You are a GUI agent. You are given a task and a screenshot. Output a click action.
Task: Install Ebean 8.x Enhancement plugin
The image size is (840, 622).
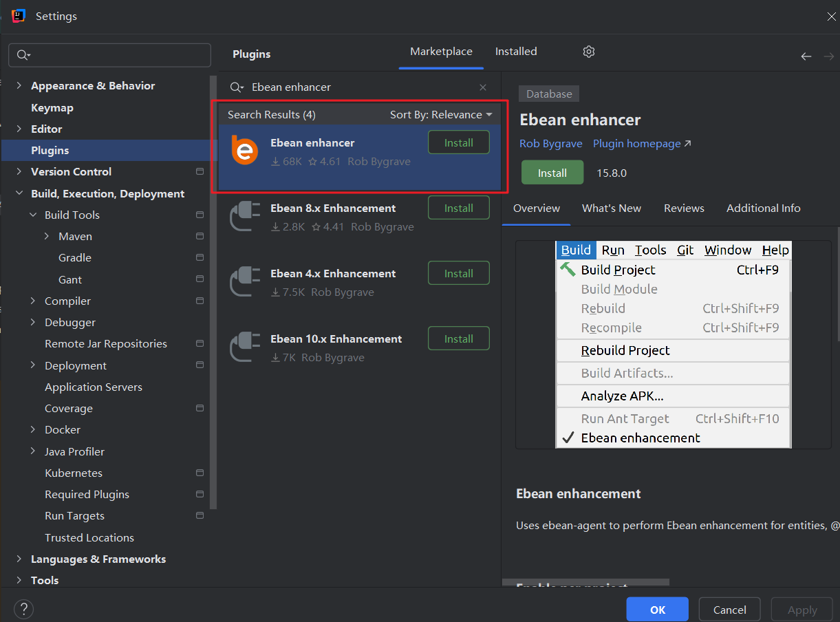point(459,208)
